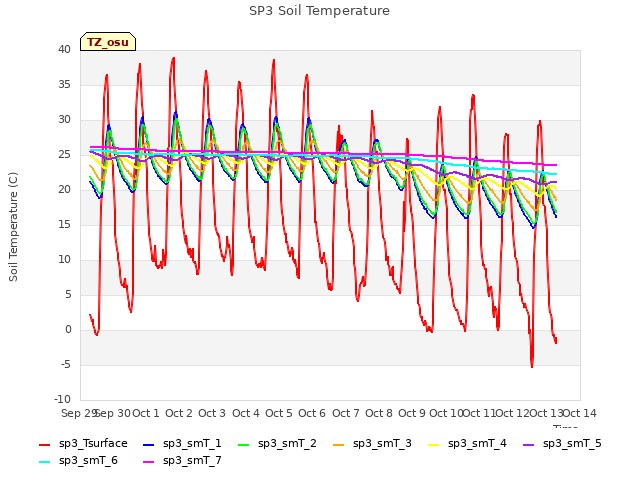Click the 35 y-axis tick label
Viewport: 640px width, 480px height.
pos(64,85)
